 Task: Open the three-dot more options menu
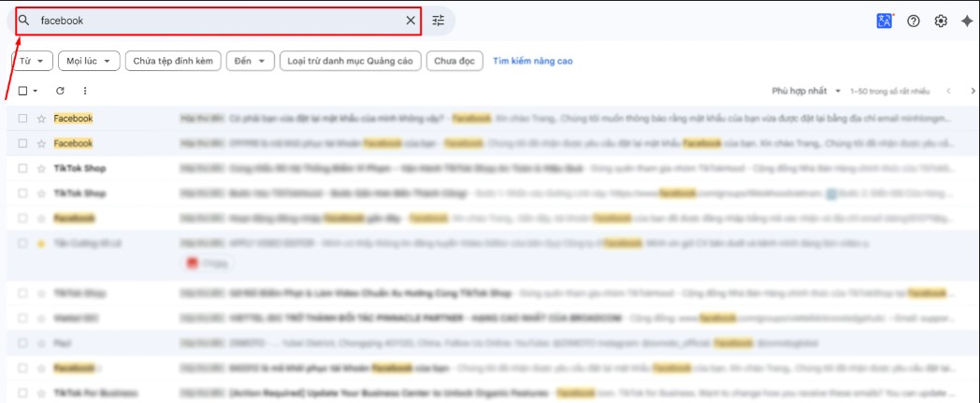coord(85,91)
